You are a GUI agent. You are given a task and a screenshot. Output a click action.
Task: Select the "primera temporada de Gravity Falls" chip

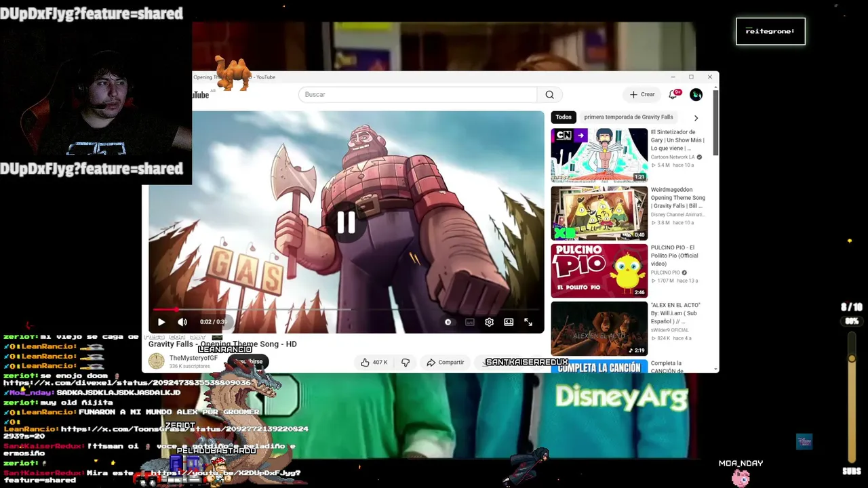point(629,117)
